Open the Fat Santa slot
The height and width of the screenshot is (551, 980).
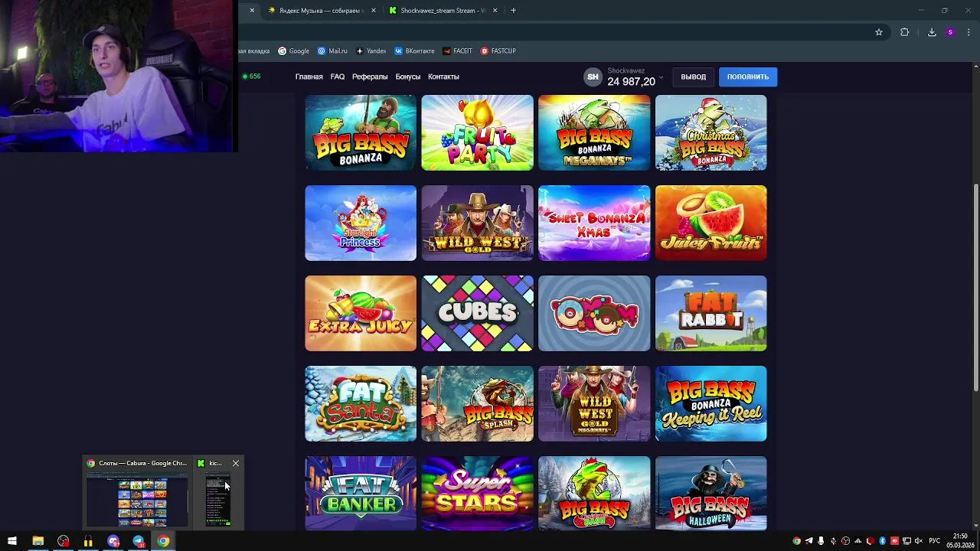(361, 403)
